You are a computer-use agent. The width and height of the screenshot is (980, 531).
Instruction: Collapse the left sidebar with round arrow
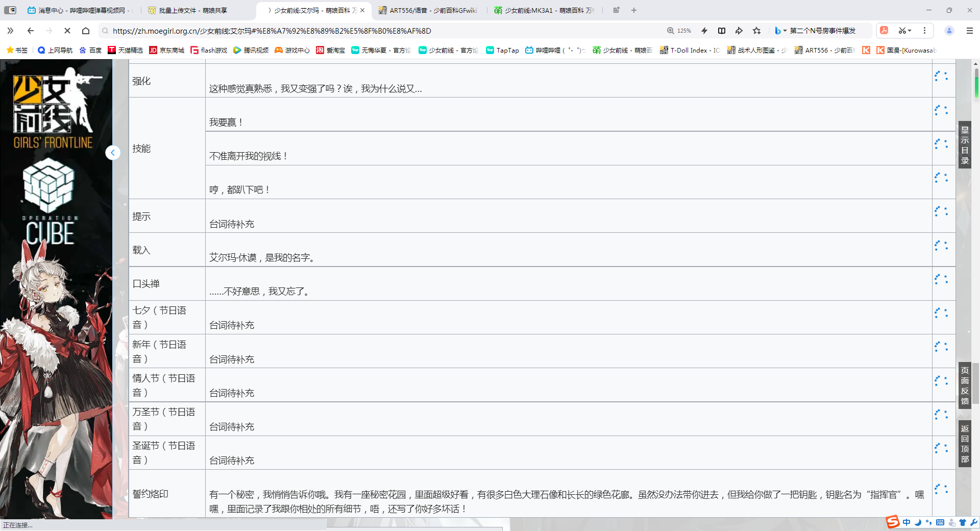tap(113, 153)
